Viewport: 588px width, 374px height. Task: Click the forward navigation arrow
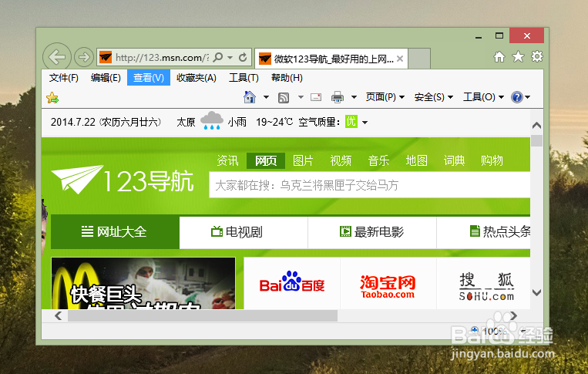[x=84, y=57]
